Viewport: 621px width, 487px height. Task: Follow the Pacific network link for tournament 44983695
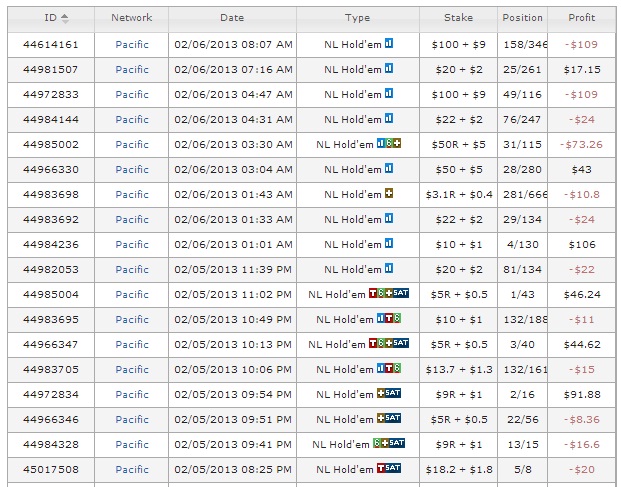(x=132, y=320)
